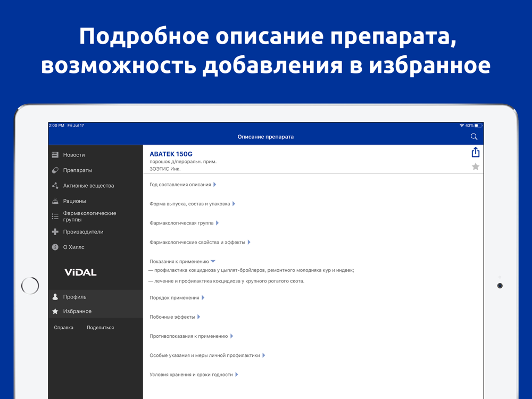Expand Условия хранения и сроки годности arrow

(x=237, y=375)
